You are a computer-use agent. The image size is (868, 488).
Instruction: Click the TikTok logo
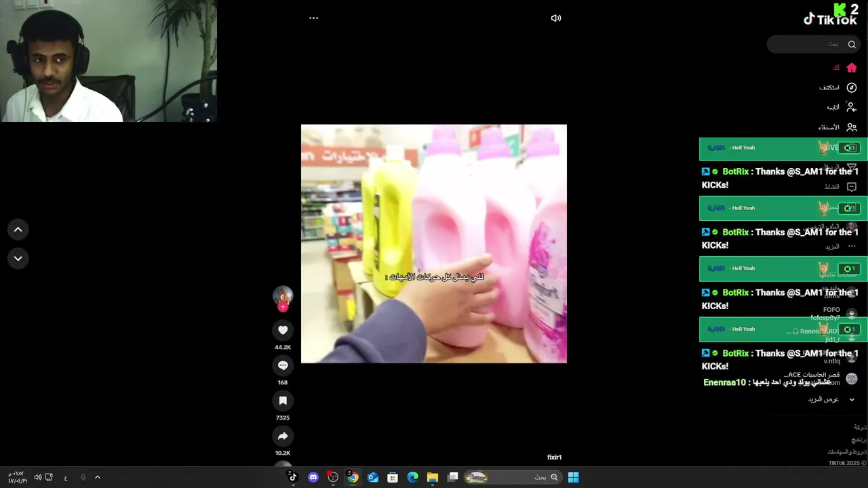point(830,19)
